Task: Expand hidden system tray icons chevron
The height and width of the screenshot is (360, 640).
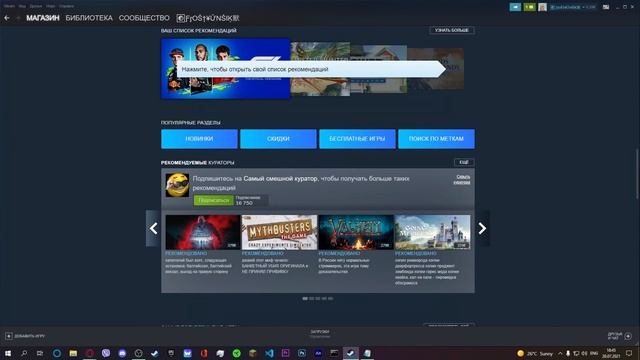Action: click(x=560, y=353)
